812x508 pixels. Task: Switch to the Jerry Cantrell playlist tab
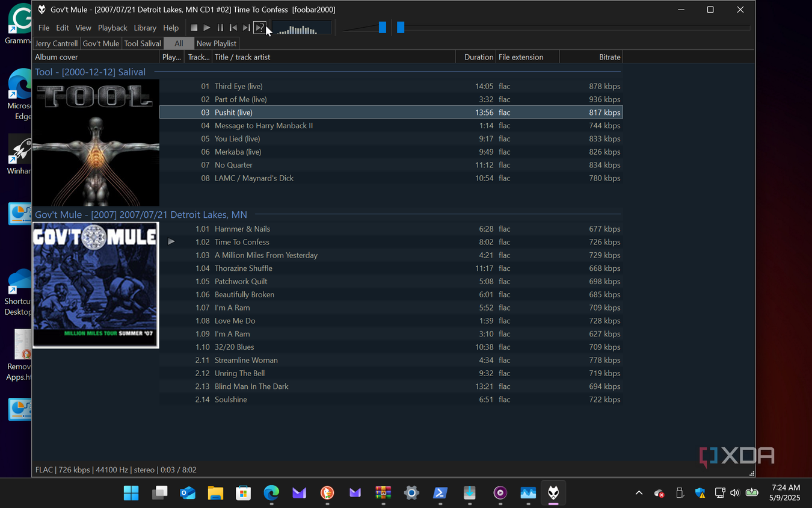(57, 43)
